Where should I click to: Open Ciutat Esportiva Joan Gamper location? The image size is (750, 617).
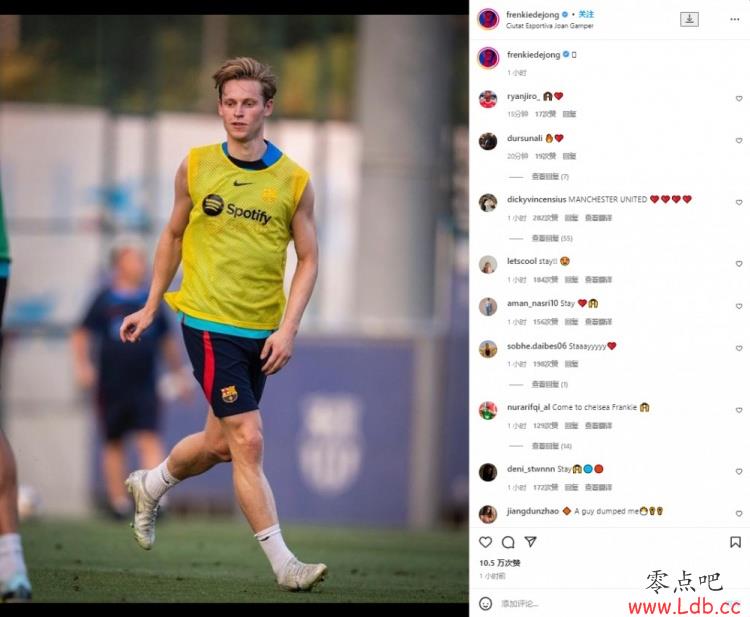[550, 26]
